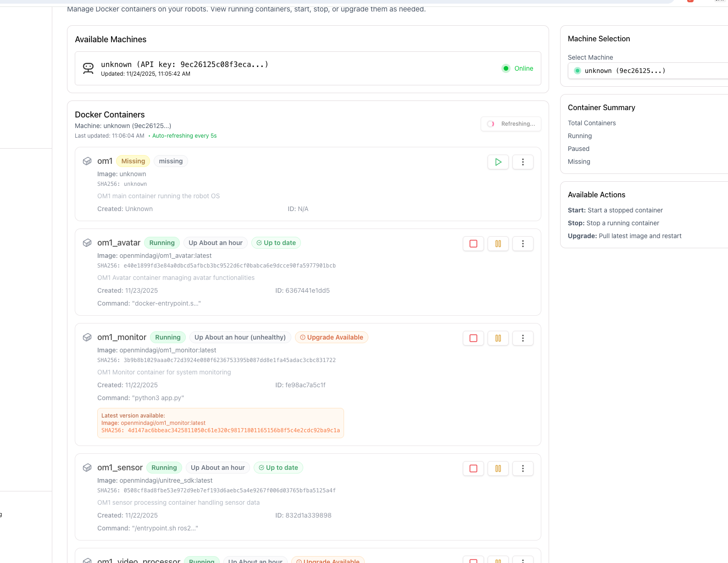728x563 pixels.
Task: Open more options menu for om1 container
Action: click(522, 162)
